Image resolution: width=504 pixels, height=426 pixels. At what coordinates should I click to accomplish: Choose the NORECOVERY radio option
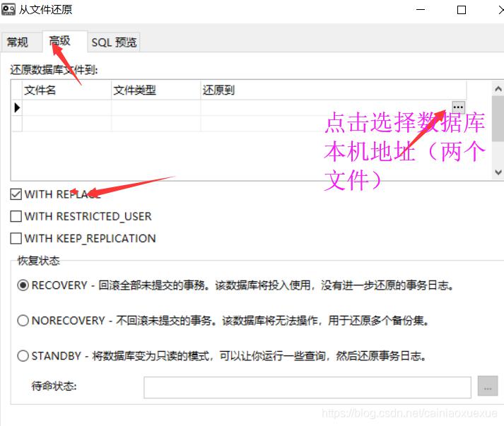click(x=23, y=321)
